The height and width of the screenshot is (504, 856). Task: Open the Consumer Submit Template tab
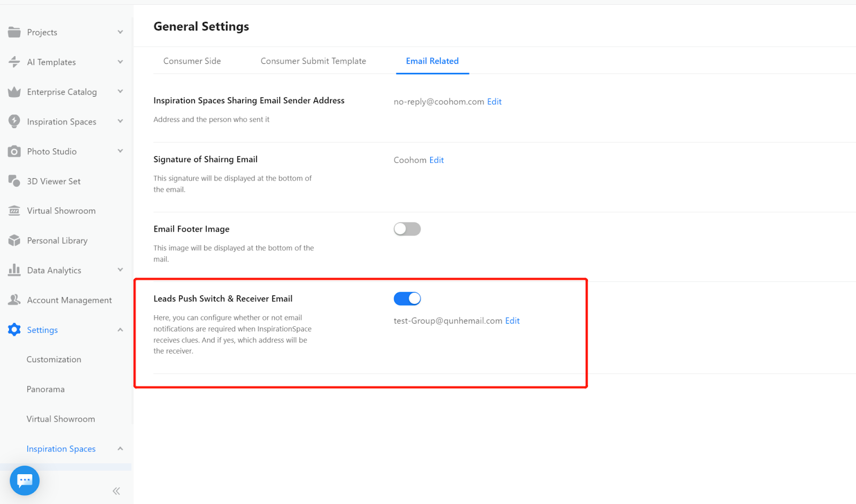click(313, 61)
